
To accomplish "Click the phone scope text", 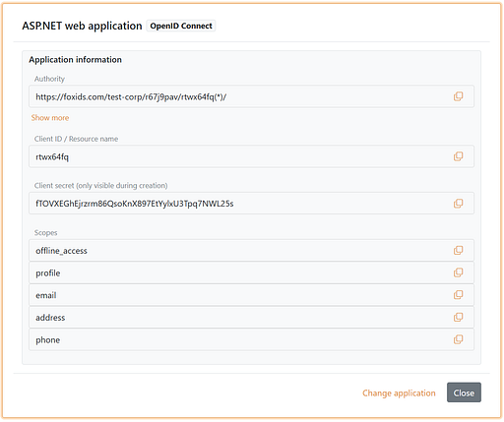I will pyautogui.click(x=48, y=340).
